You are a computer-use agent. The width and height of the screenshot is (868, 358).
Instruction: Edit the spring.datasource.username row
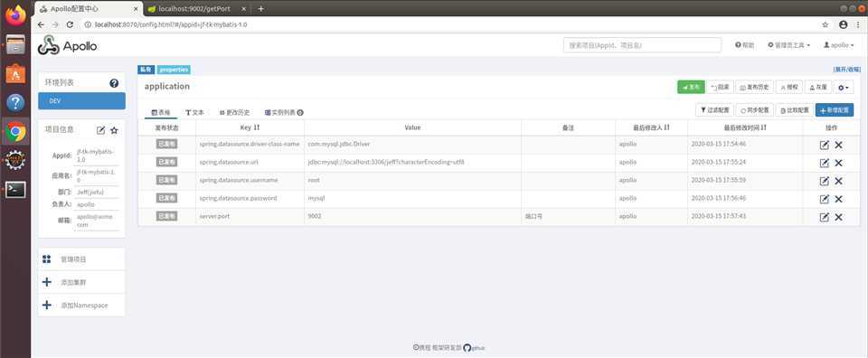point(824,181)
